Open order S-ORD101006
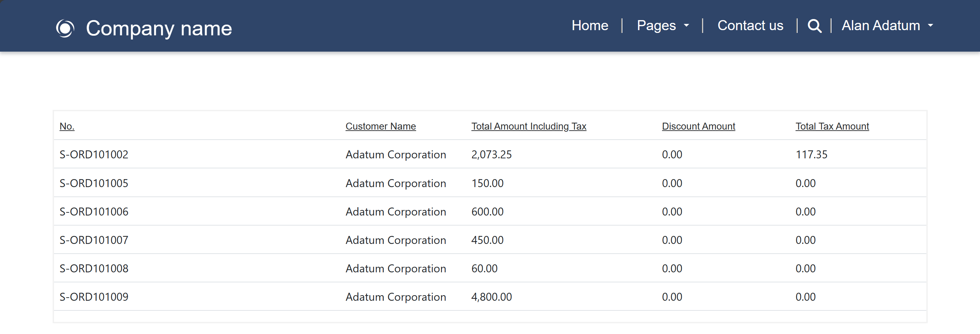This screenshot has height=334, width=980. 93,212
